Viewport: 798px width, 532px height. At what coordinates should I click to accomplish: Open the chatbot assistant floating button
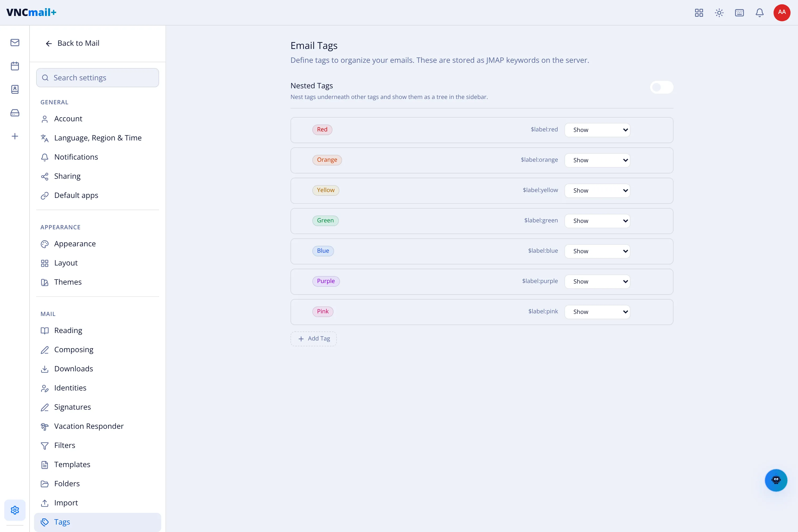point(776,480)
